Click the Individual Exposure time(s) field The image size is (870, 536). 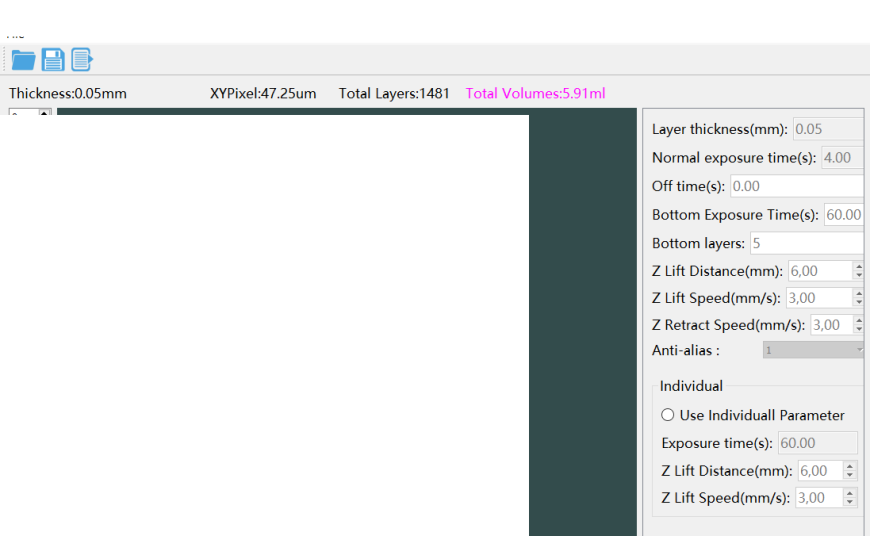pos(817,443)
